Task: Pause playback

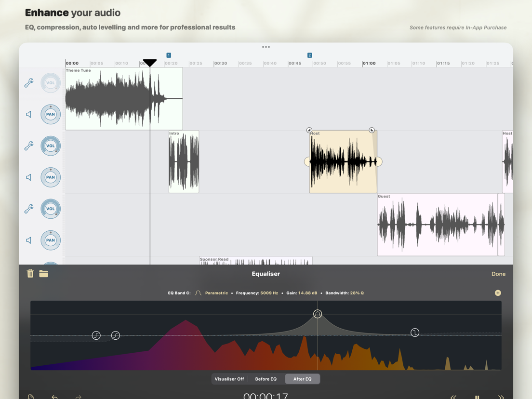Action: (476, 396)
